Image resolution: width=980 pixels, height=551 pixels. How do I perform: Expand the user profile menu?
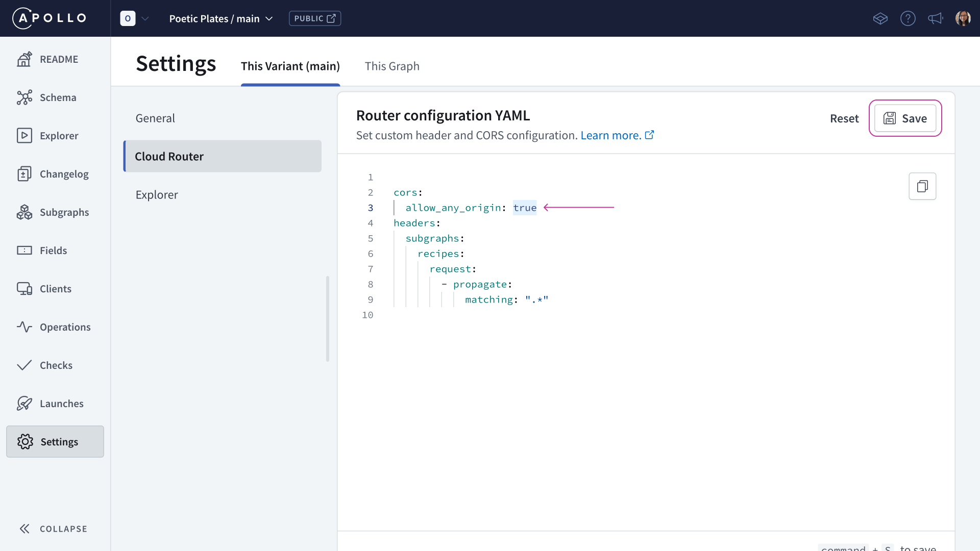963,18
